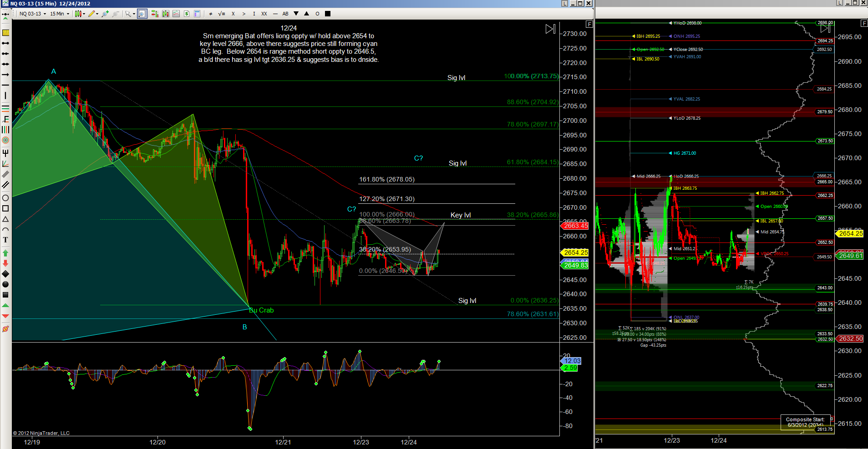Select the Fibonacci circle tool
The image size is (868, 449).
(x=5, y=140)
